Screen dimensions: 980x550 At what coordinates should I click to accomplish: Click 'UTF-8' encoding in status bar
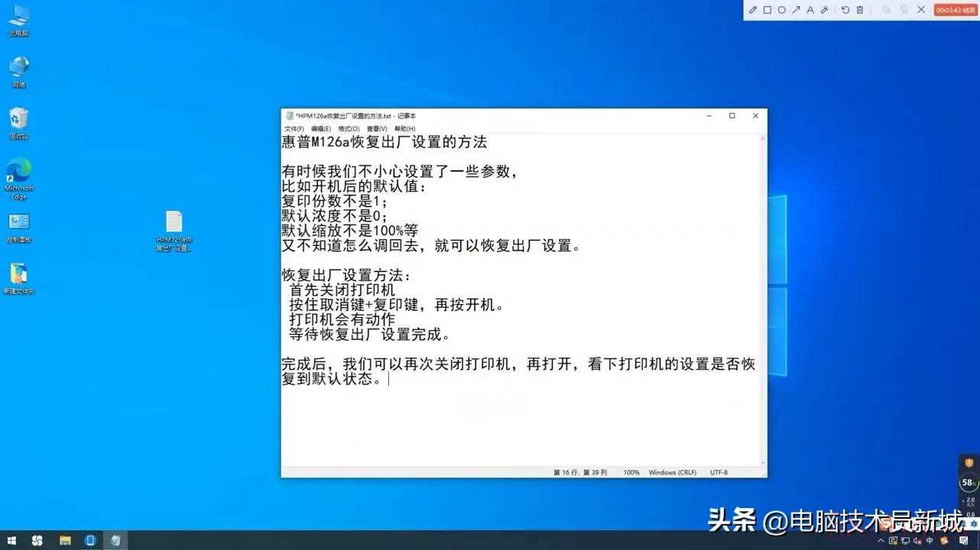tap(719, 472)
